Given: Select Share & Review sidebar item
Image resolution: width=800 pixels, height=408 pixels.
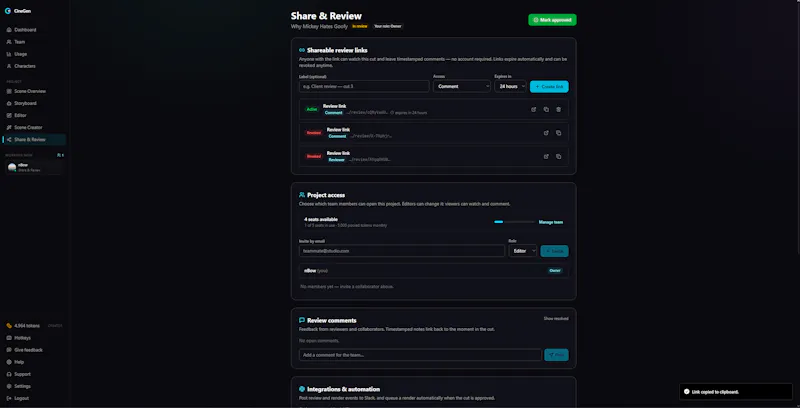Looking at the screenshot, I should point(34,140).
